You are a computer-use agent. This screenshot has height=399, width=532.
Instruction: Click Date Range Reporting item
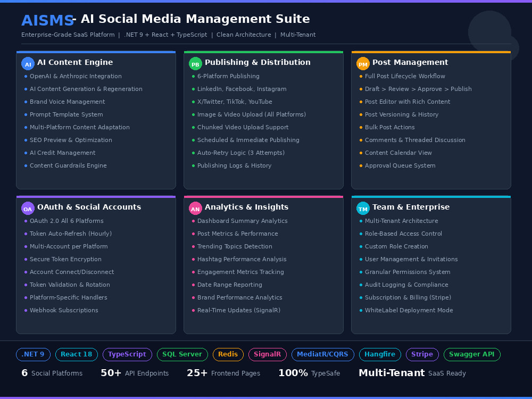coord(230,285)
